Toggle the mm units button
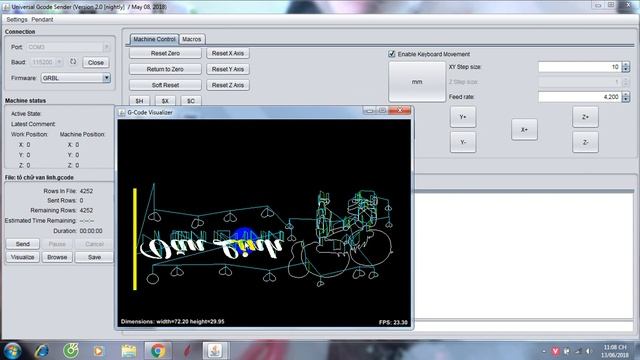 pyautogui.click(x=417, y=82)
